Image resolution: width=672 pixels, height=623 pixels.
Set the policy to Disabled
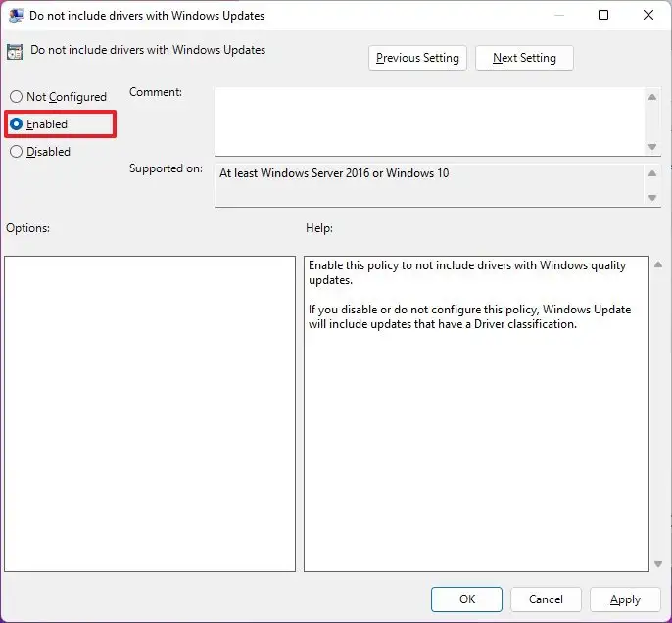16,152
